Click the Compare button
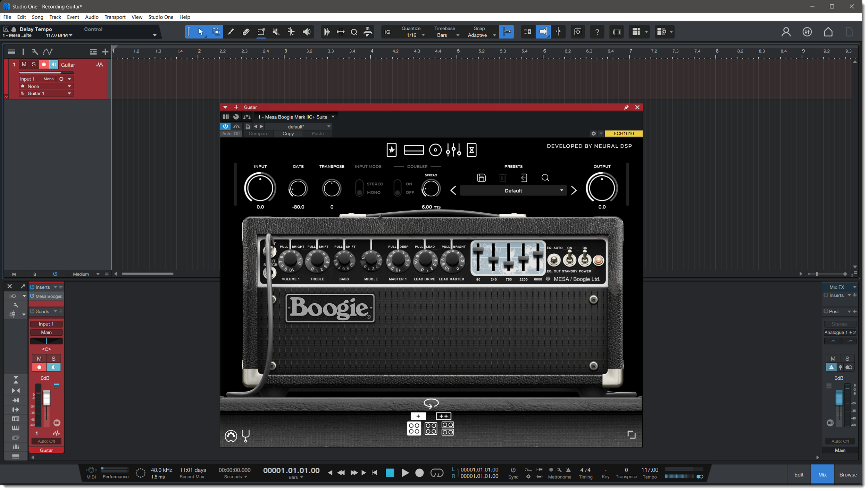The image size is (868, 491). 258,134
